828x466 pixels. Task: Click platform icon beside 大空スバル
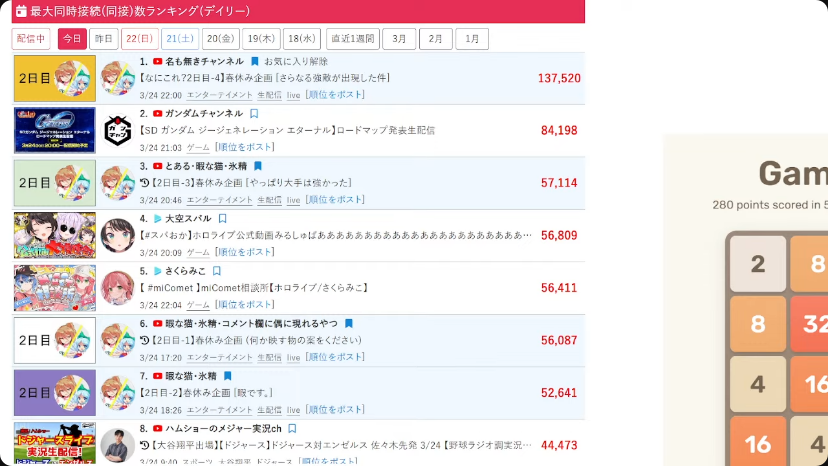(x=157, y=218)
